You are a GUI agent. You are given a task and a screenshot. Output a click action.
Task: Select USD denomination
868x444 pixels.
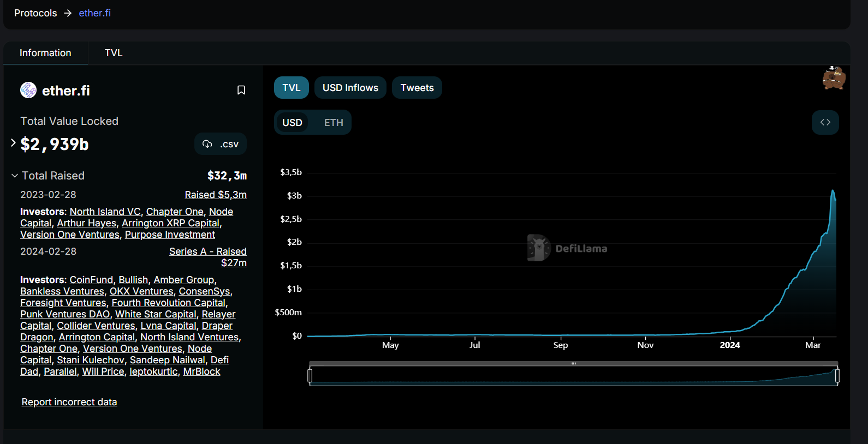click(292, 123)
